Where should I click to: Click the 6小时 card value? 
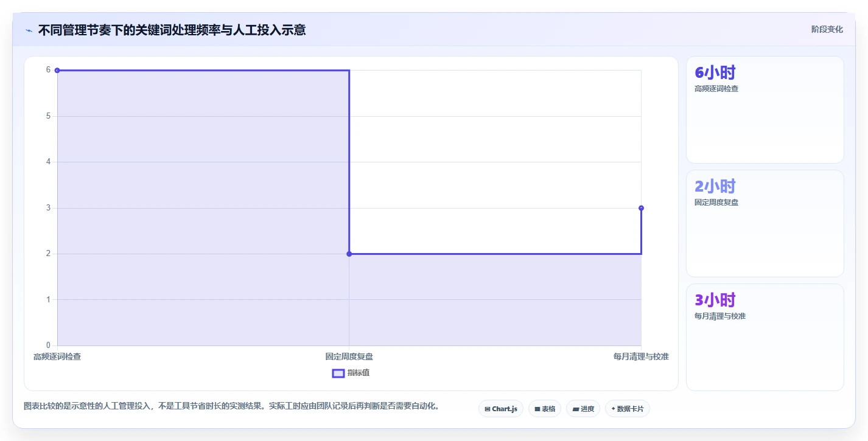[x=715, y=72]
